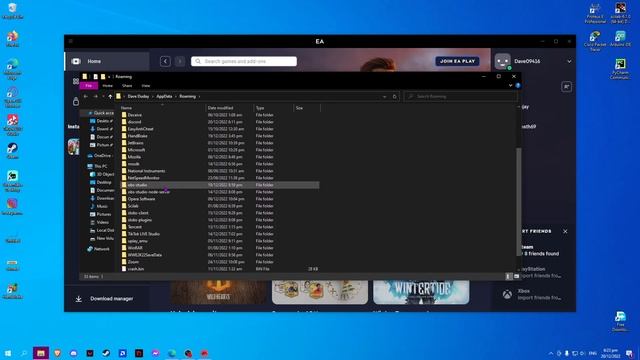Go back in File Explorer
Image resolution: width=640 pixels, height=360 pixels.
pyautogui.click(x=86, y=97)
